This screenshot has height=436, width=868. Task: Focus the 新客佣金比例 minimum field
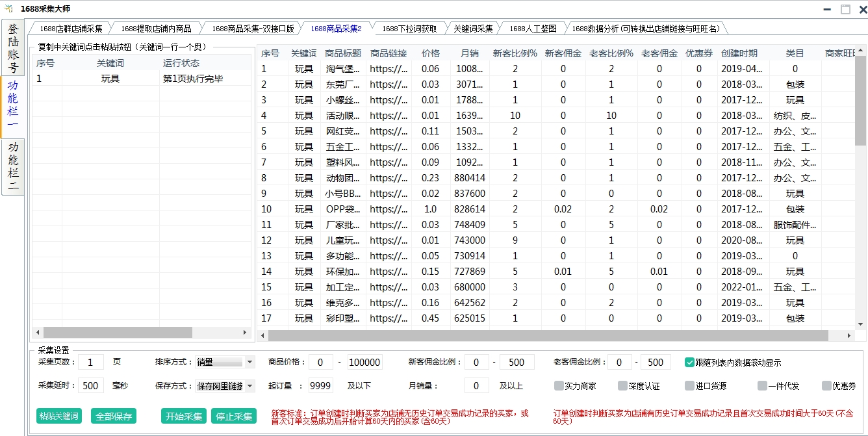[477, 362]
